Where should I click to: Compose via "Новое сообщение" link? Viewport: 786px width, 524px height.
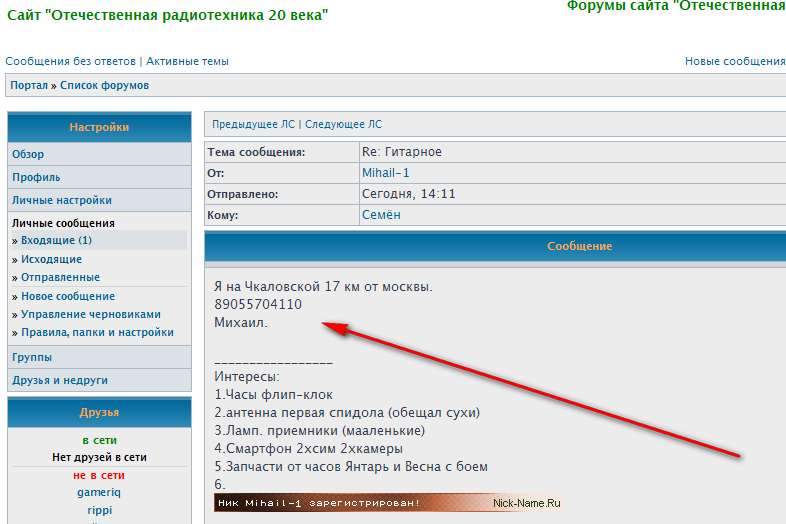[68, 296]
